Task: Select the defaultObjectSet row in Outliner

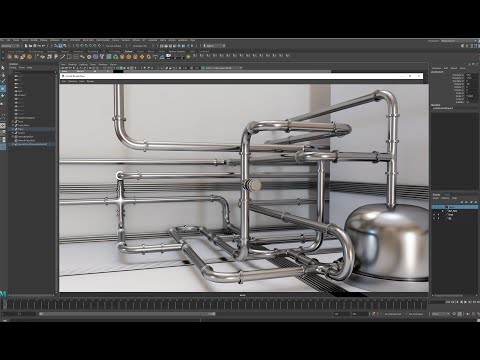Action: [x=32, y=140]
